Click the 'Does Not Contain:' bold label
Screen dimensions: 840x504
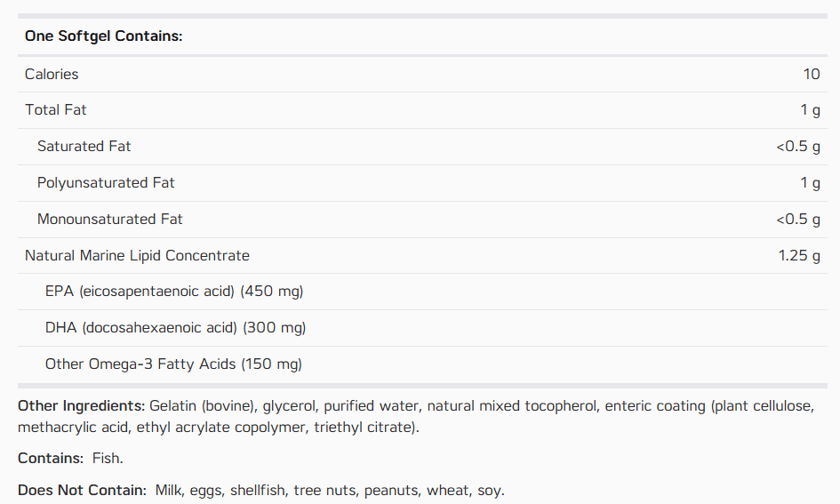(82, 490)
